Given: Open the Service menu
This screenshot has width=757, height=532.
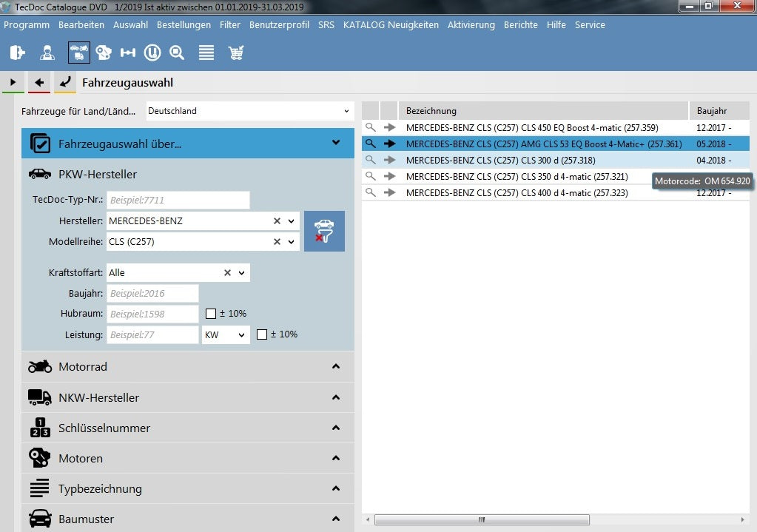Looking at the screenshot, I should pyautogui.click(x=590, y=24).
